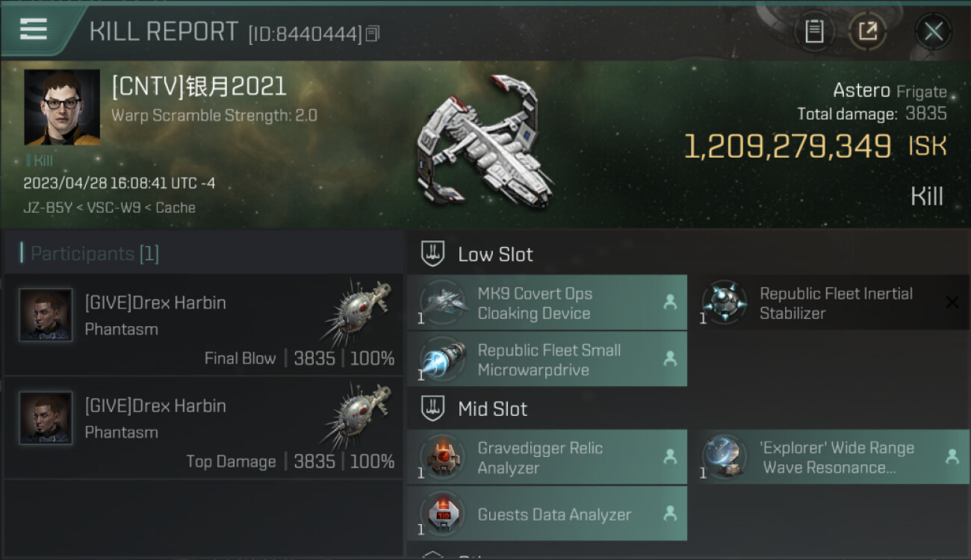Share the kill report externally
Screen dimensions: 971x560
coord(867,31)
